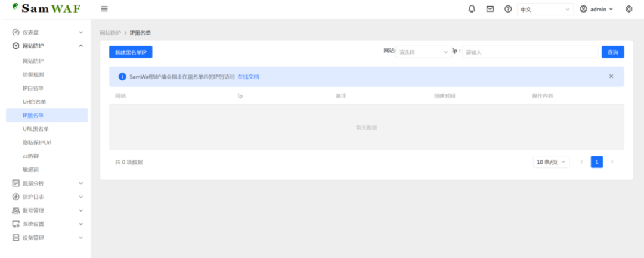644x258 pixels.
Task: Open the cc防御 sidebar item
Action: pyautogui.click(x=30, y=156)
